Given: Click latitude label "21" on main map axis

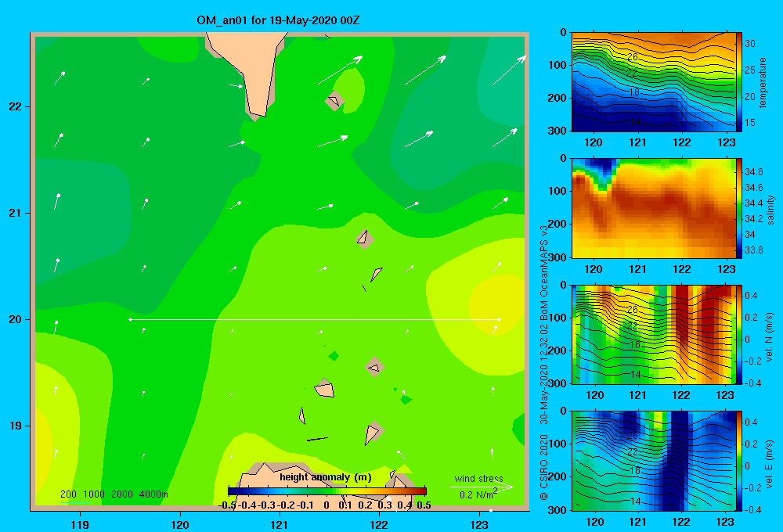Looking at the screenshot, I should (x=16, y=213).
